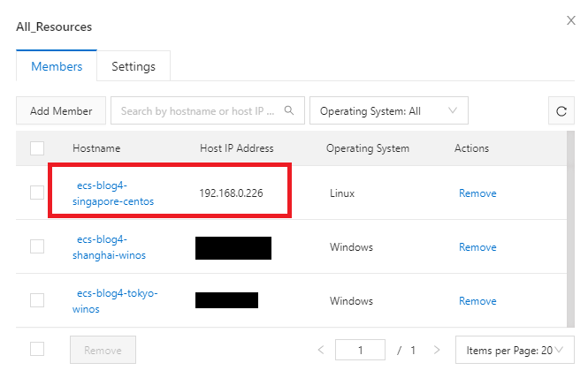Click the Host IP Address column header

[x=237, y=148]
